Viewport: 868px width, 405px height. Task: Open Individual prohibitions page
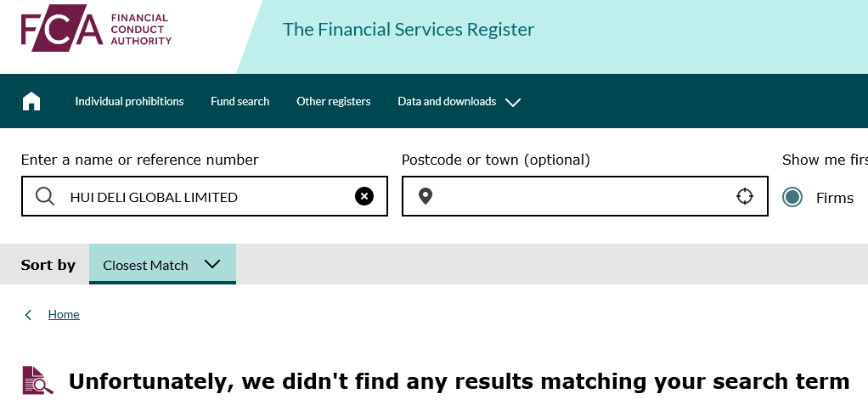[129, 101]
